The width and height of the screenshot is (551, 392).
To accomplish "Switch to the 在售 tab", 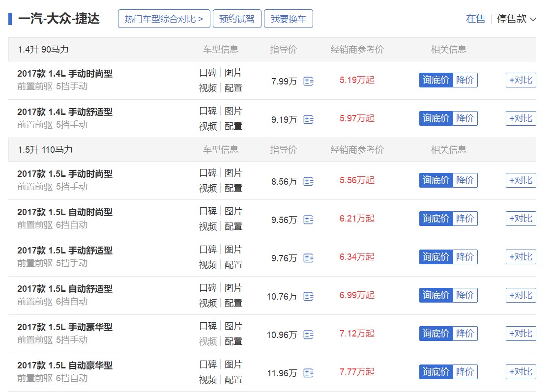I will 475,19.
